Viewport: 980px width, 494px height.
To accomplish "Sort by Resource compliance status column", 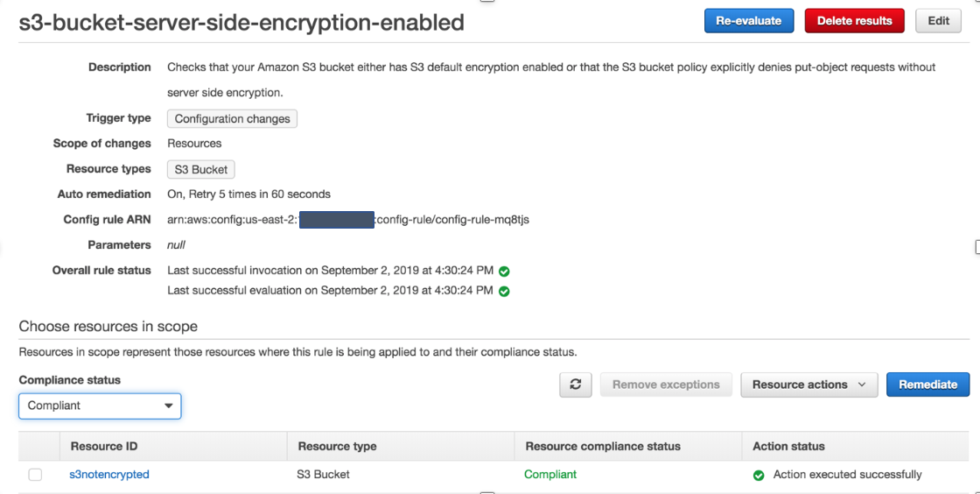I will click(x=603, y=446).
